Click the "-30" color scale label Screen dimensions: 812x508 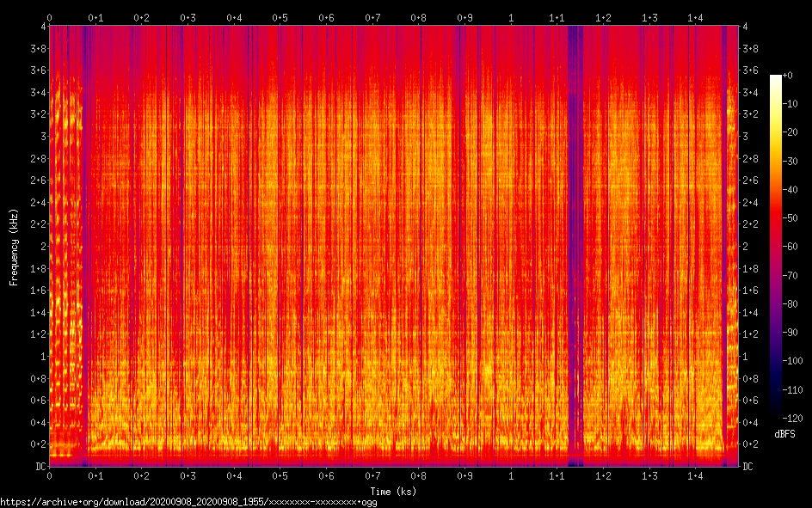tap(790, 162)
